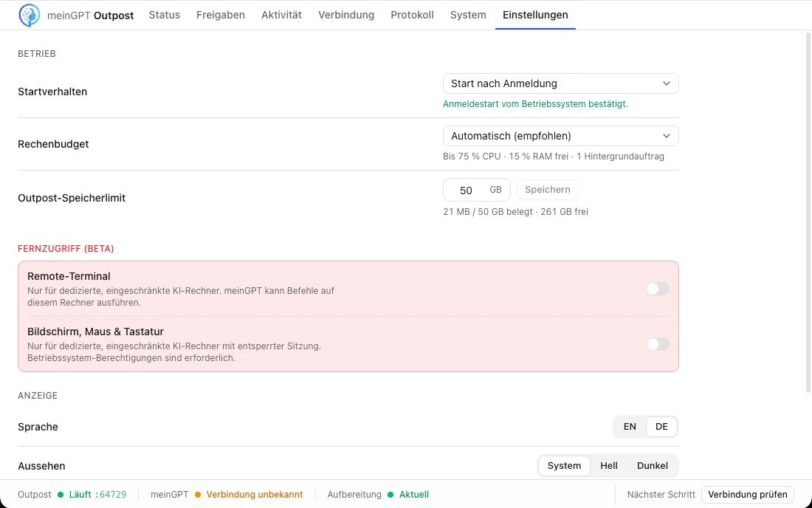This screenshot has width=812, height=508.
Task: Click the Outpost port number 64729
Action: (113, 495)
